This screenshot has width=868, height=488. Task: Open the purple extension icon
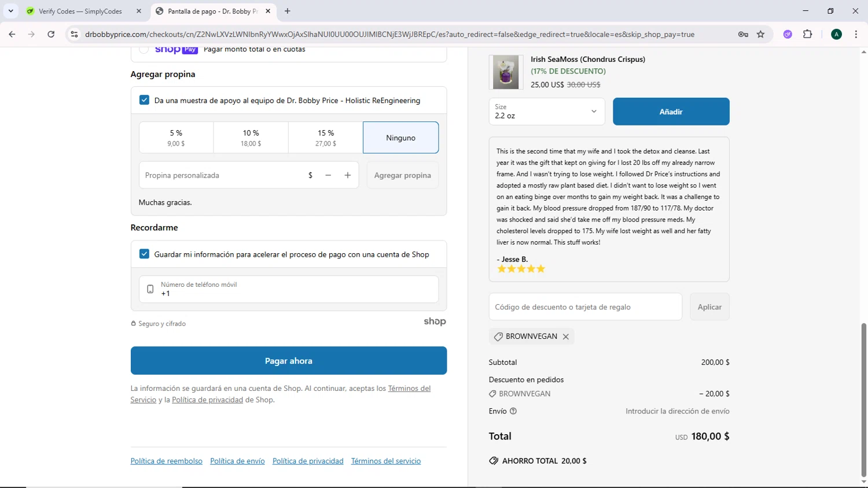tap(788, 34)
